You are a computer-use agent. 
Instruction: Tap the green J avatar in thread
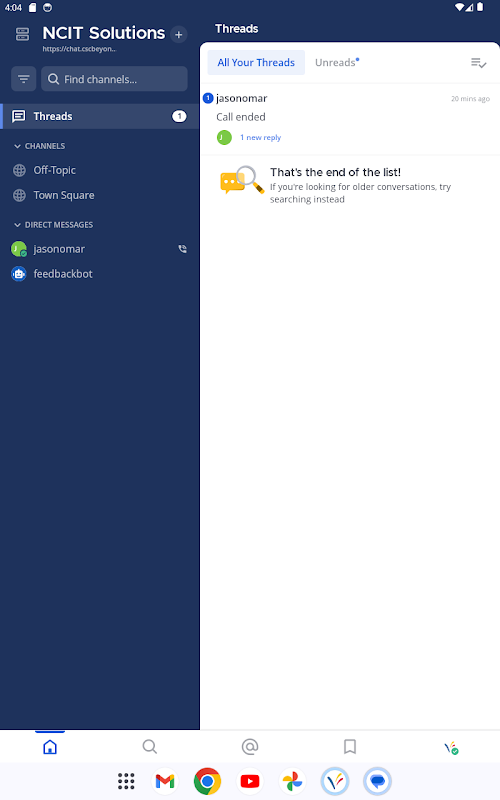(x=224, y=138)
